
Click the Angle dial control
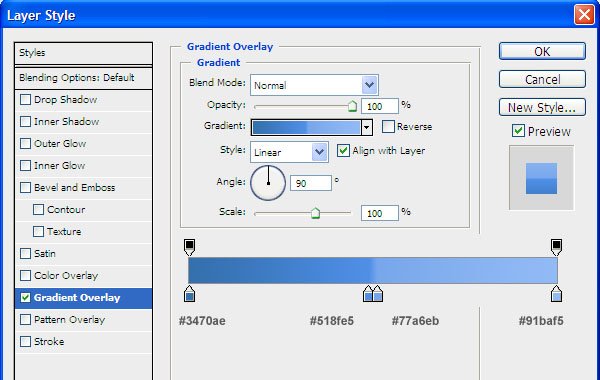[268, 183]
